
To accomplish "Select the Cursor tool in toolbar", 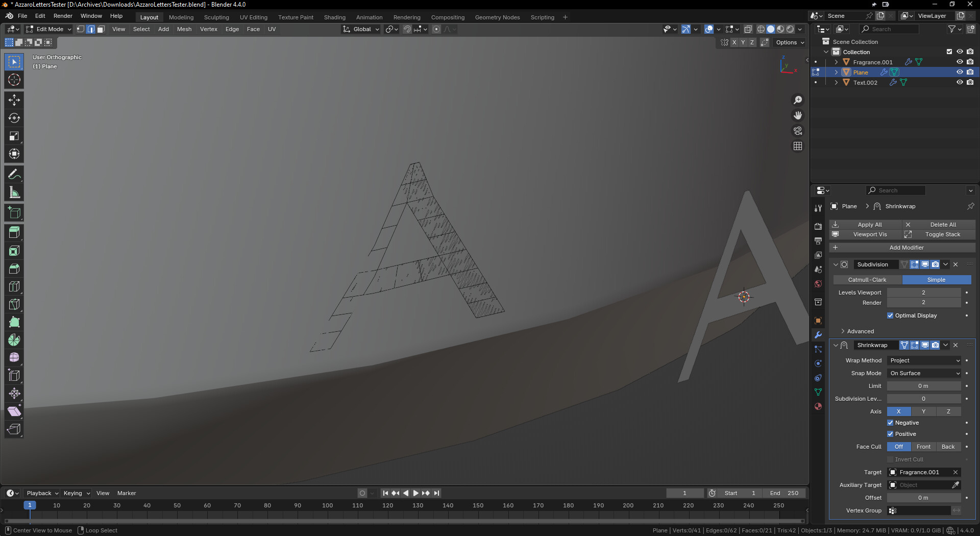I will pyautogui.click(x=14, y=80).
